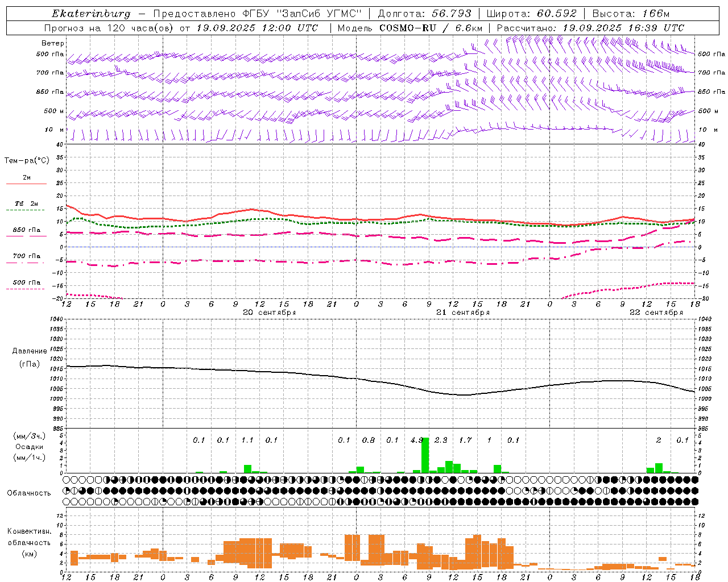Click the "Рассчитано: 19.09.2025 16:39 UTC" text
The image size is (728, 582).
pos(590,28)
